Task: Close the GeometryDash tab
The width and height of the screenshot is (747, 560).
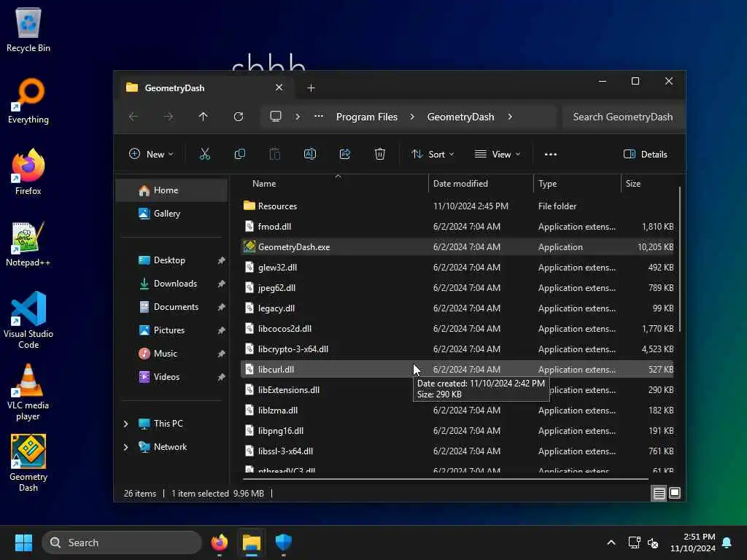Action: 279,87
